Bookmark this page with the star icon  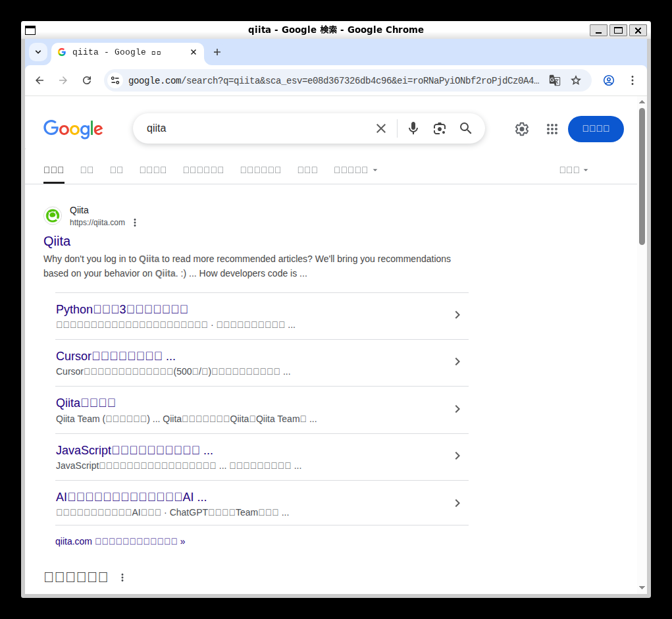[x=576, y=80]
